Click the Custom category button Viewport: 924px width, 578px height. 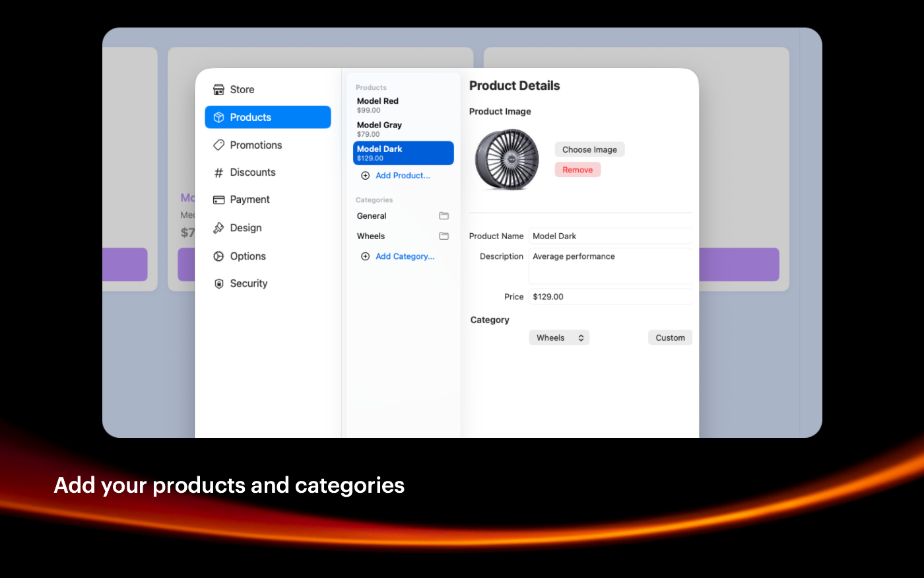(670, 338)
